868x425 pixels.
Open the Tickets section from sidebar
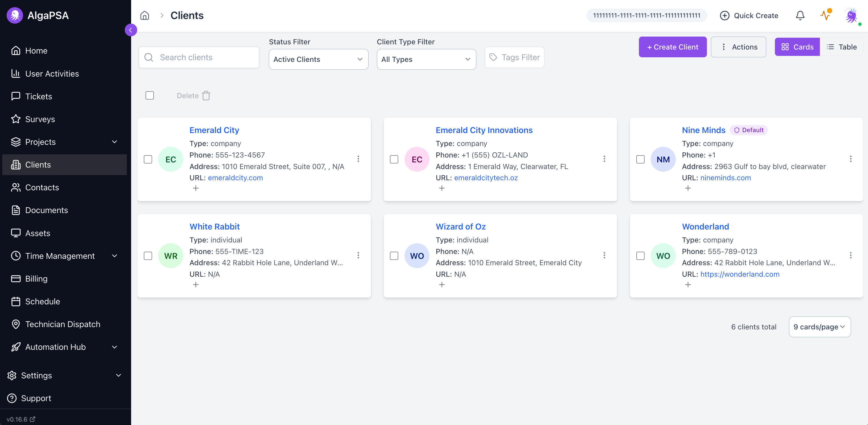(x=39, y=96)
